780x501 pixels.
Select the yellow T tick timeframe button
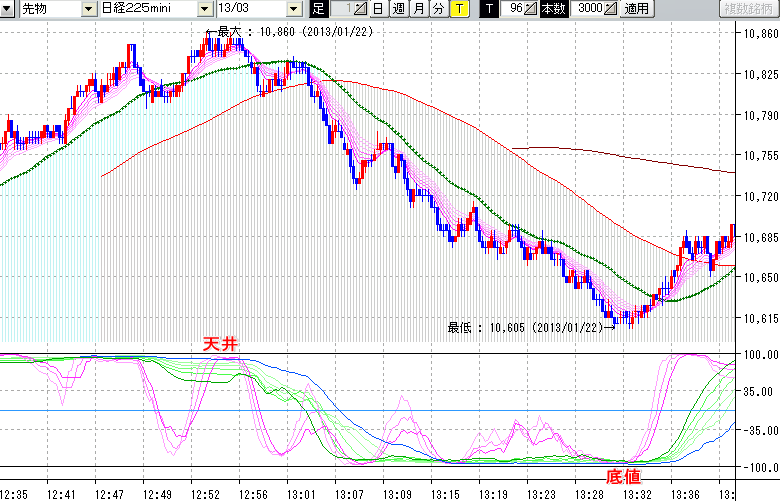click(x=459, y=9)
